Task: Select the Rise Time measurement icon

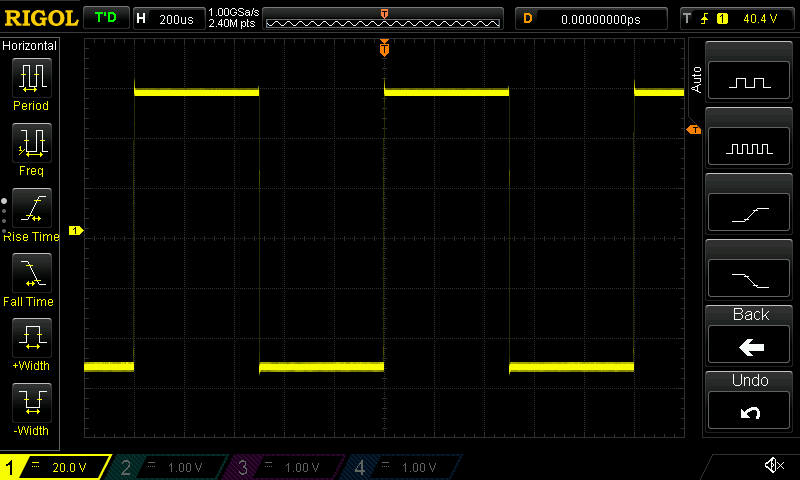Action: 32,208
